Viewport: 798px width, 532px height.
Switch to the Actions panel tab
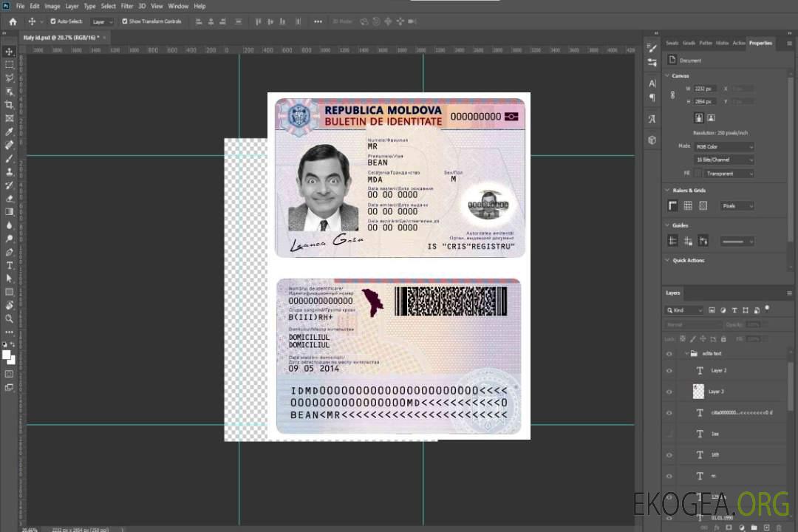738,44
